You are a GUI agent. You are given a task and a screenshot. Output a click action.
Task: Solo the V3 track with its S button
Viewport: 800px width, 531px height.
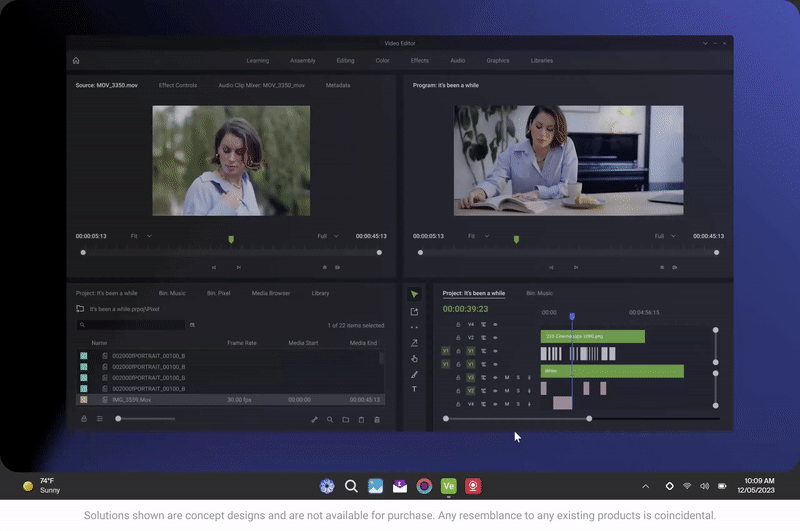point(518,377)
